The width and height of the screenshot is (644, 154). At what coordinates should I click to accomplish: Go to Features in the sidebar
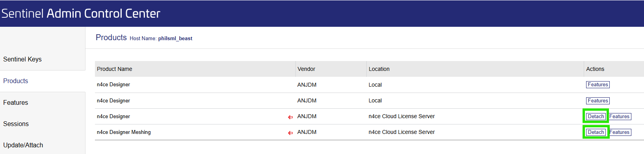click(16, 102)
